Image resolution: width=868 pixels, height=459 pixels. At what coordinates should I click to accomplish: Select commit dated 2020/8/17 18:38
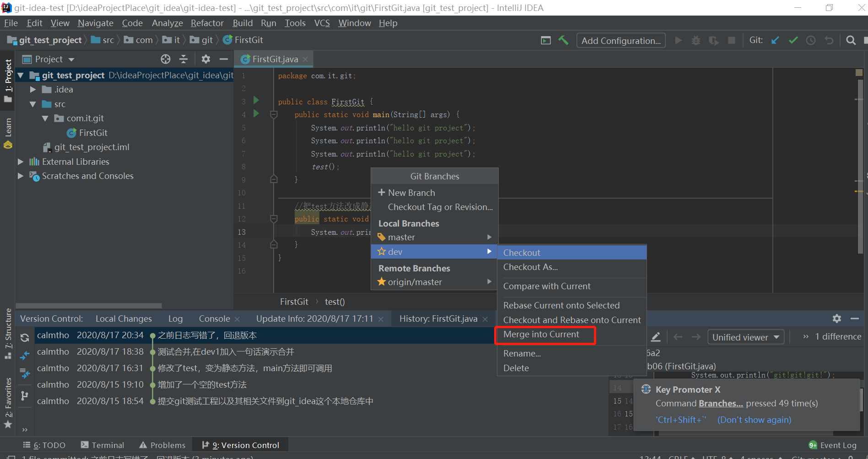point(264,352)
